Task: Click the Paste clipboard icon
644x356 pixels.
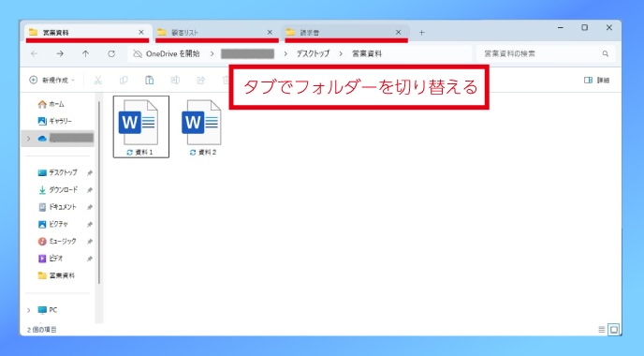Action: (x=150, y=81)
